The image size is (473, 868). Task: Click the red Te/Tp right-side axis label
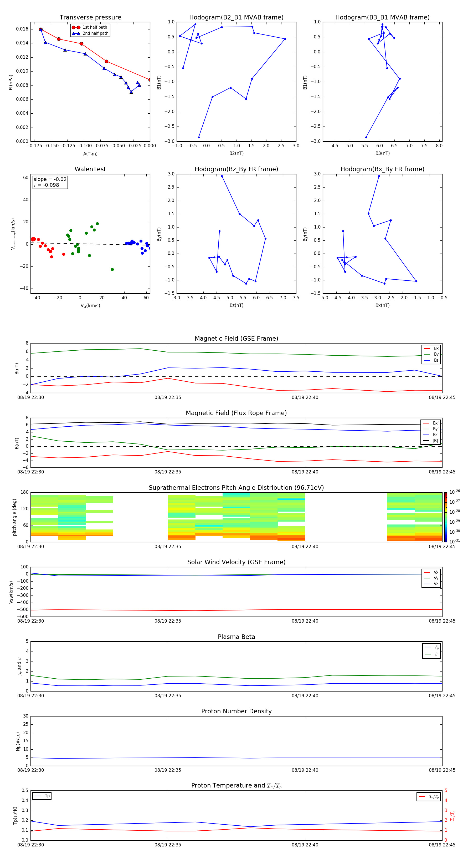click(x=453, y=815)
